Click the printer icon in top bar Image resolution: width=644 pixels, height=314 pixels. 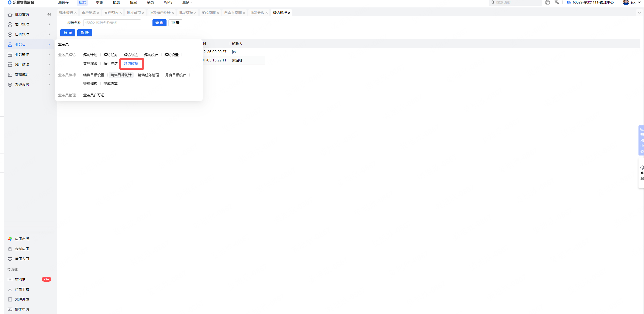pyautogui.click(x=547, y=3)
